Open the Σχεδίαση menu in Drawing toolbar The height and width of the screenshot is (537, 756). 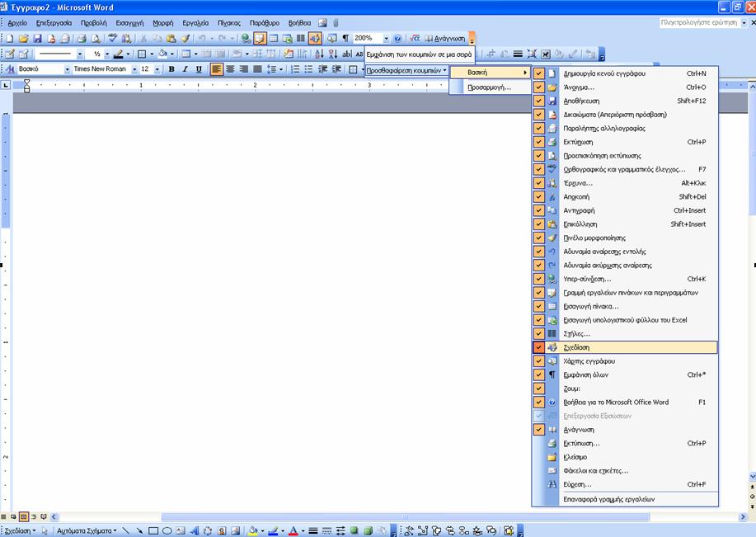21,530
